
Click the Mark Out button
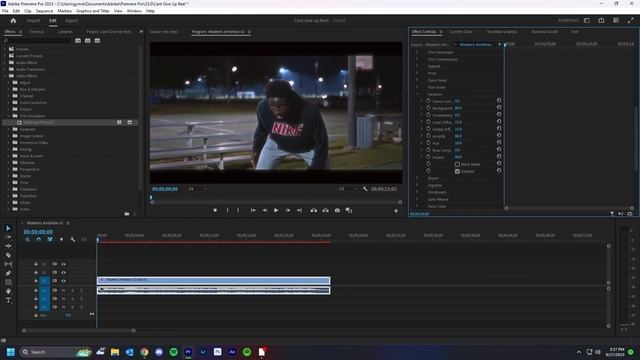(x=238, y=210)
